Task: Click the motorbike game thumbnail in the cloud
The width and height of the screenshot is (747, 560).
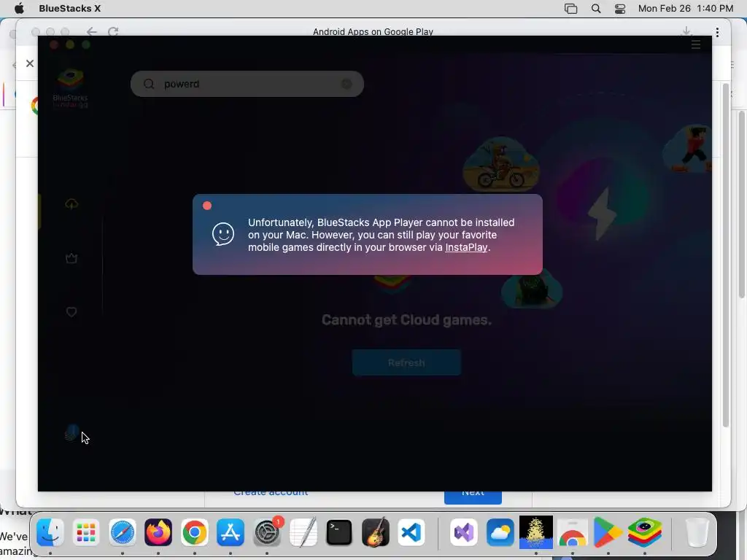Action: click(501, 164)
